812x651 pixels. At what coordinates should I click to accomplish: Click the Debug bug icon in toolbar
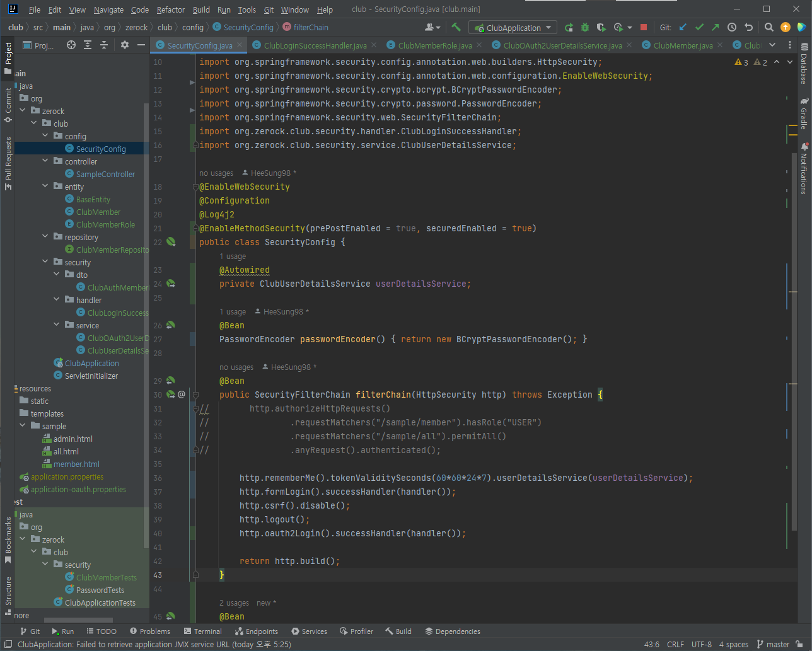tap(585, 27)
